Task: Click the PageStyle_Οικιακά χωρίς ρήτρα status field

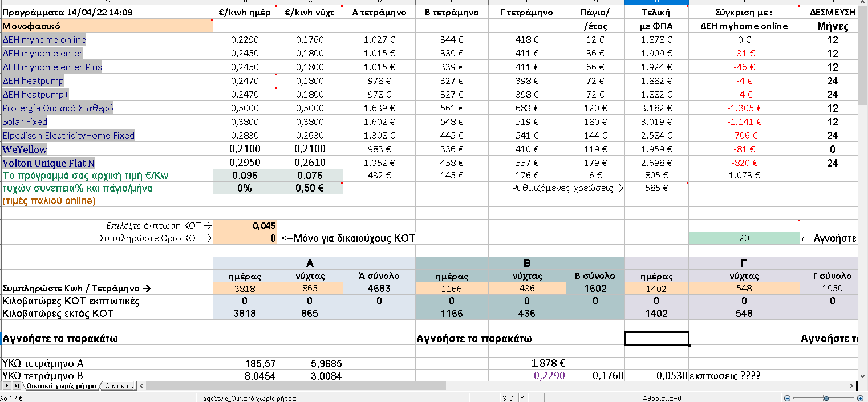Action: point(248,399)
